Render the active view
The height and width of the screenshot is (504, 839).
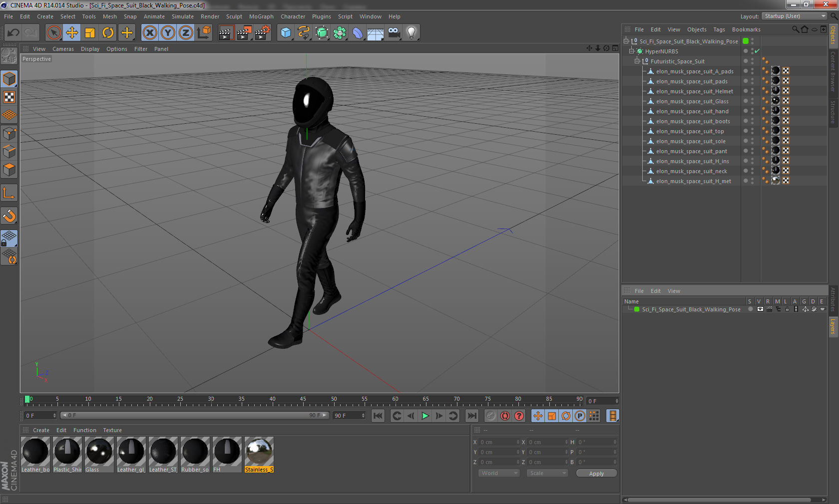pyautogui.click(x=226, y=33)
